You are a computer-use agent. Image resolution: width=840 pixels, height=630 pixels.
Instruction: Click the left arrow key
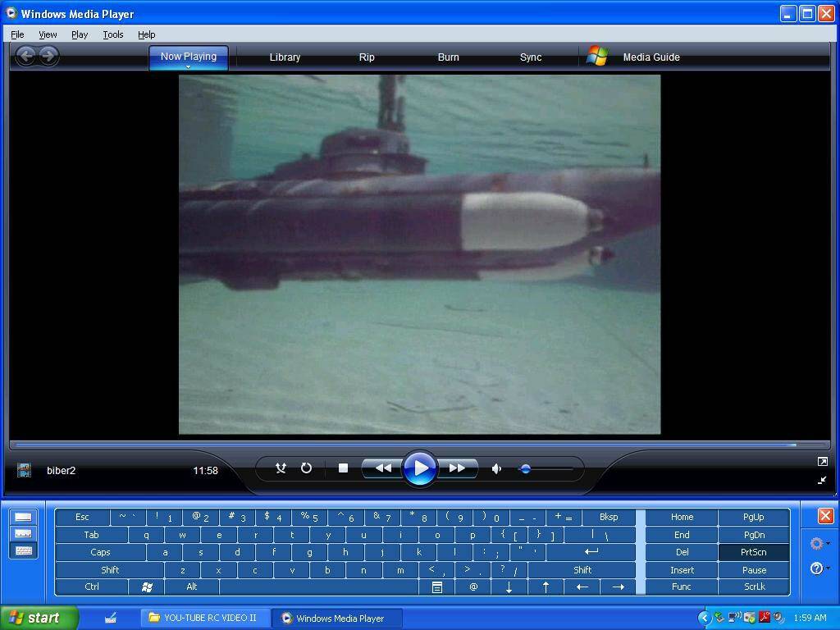click(582, 587)
